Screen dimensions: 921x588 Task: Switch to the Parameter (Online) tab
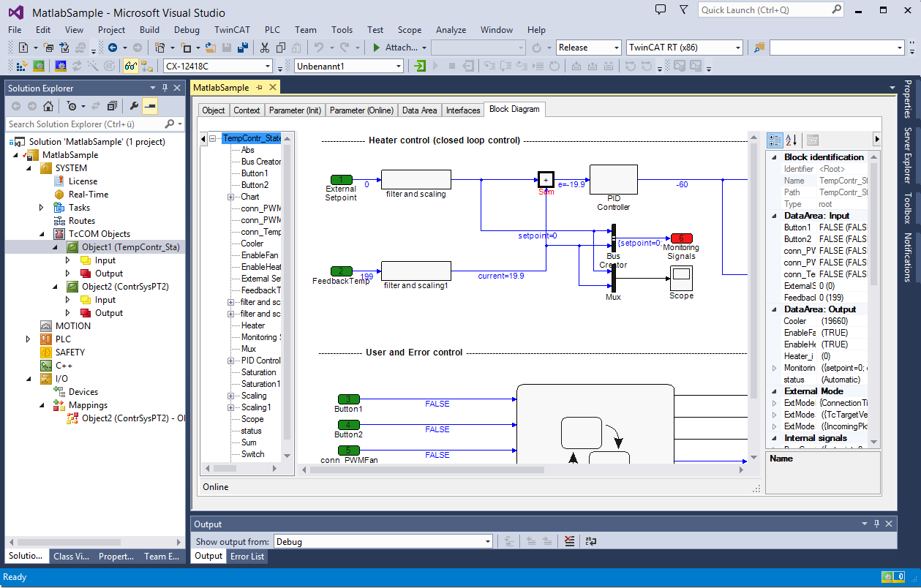(363, 110)
